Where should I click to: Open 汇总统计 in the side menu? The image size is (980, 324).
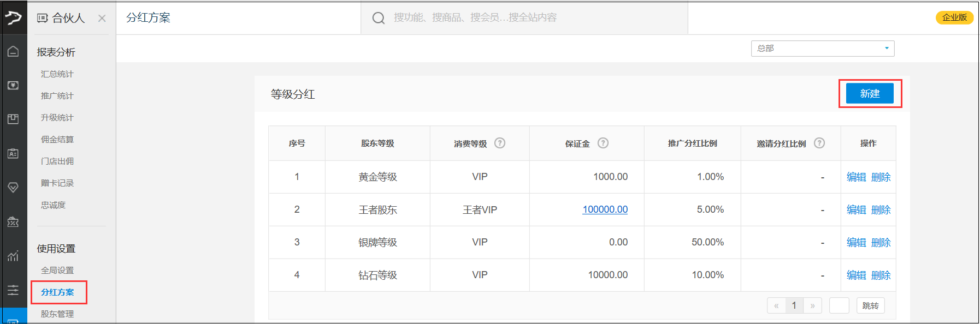click(57, 74)
